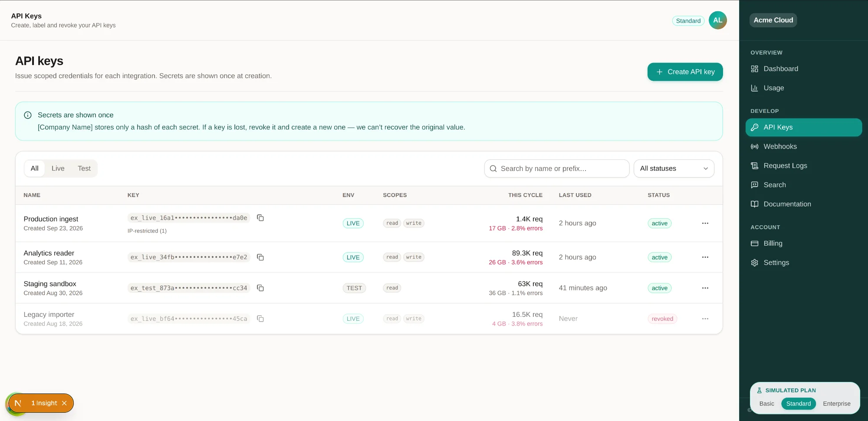868x421 pixels.
Task: Open more actions for Staging sandbox
Action: pyautogui.click(x=705, y=288)
